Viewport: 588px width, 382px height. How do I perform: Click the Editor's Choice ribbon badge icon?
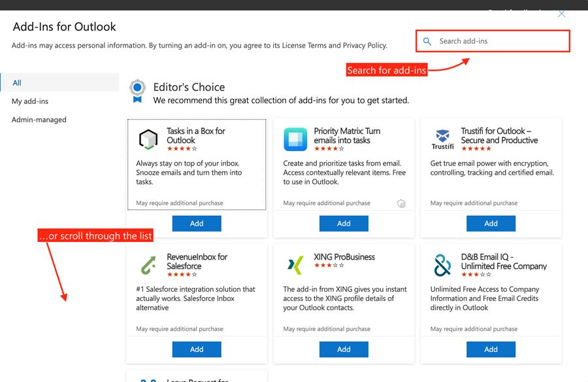pos(138,92)
